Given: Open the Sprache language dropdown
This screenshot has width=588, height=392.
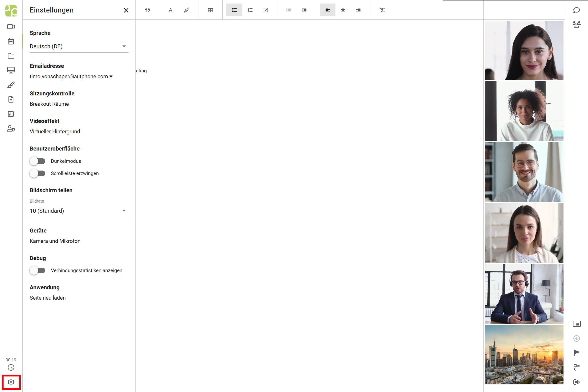Looking at the screenshot, I should tap(79, 46).
